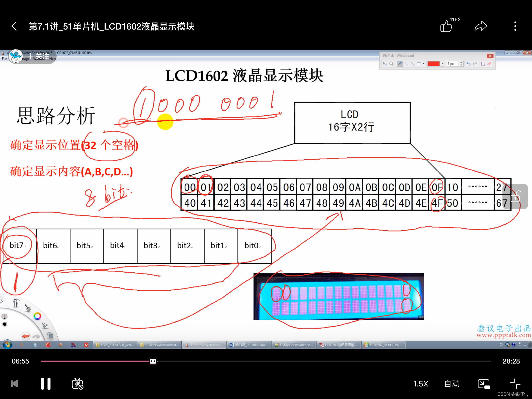Screen dimensions: 532x399
Task: Click the bit7 table cell
Action: click(x=20, y=246)
